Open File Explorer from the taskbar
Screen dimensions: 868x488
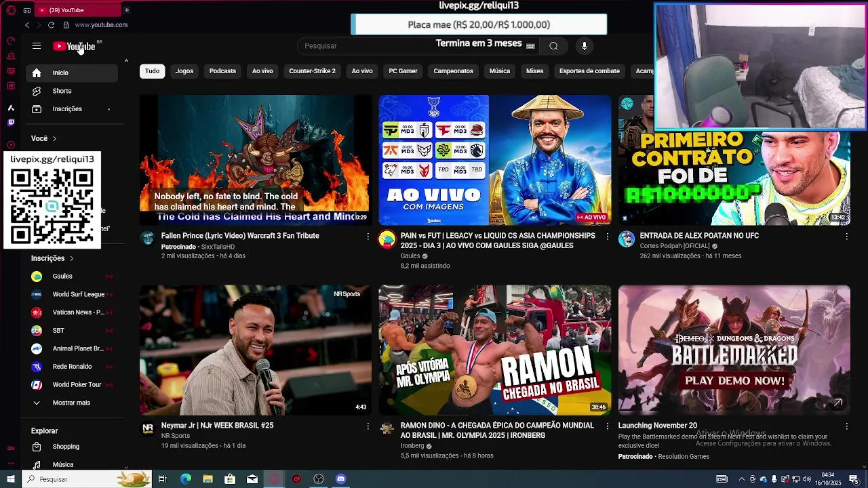click(208, 479)
